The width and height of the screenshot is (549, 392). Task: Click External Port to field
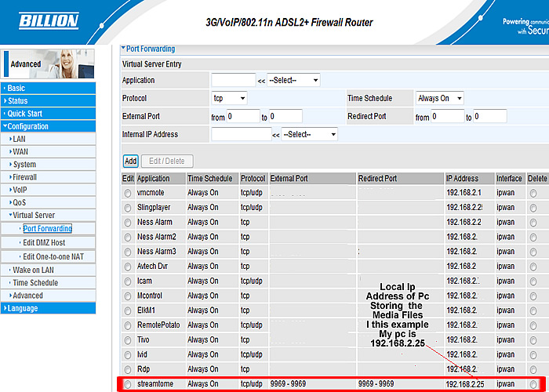click(285, 116)
